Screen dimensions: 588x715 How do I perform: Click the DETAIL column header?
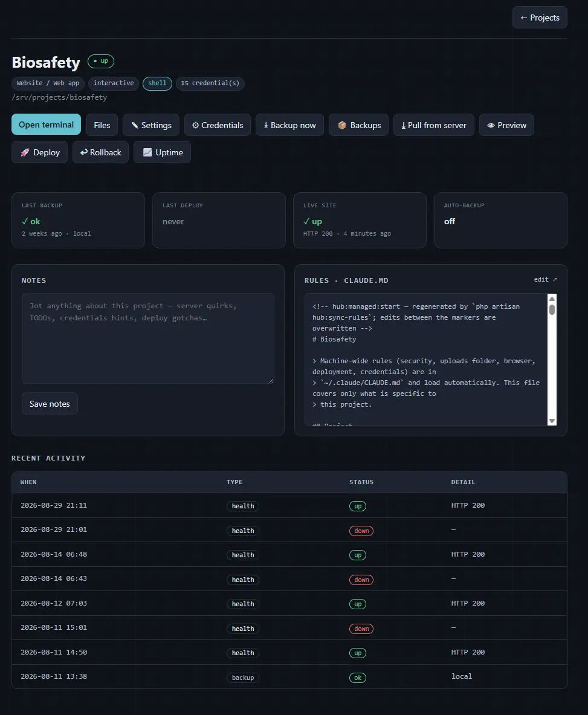coord(463,482)
